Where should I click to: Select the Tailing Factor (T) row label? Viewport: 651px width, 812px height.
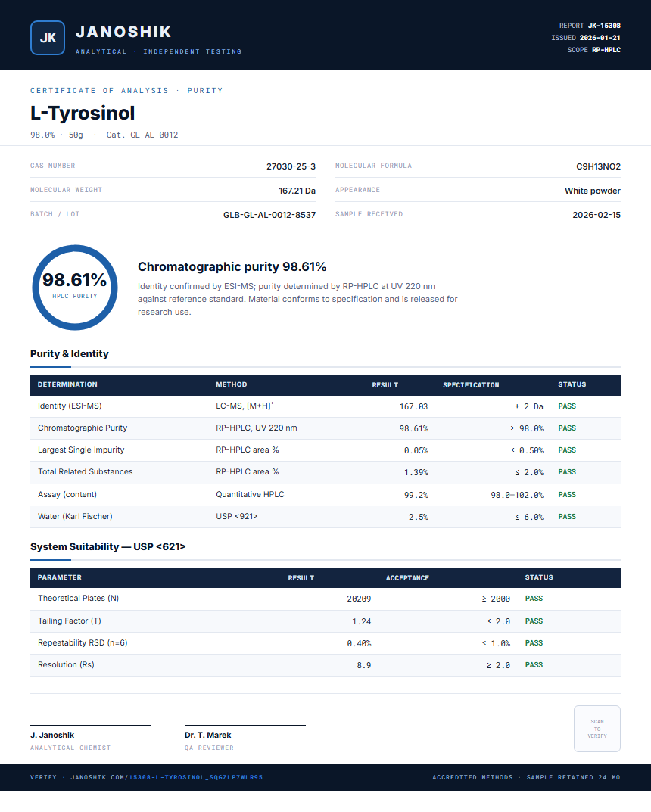70,621
